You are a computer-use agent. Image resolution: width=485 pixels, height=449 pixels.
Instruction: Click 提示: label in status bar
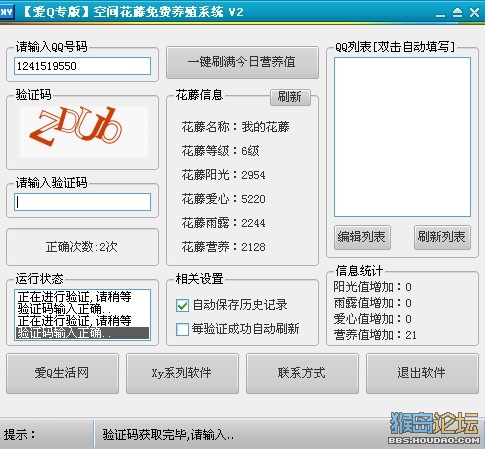tap(20, 435)
